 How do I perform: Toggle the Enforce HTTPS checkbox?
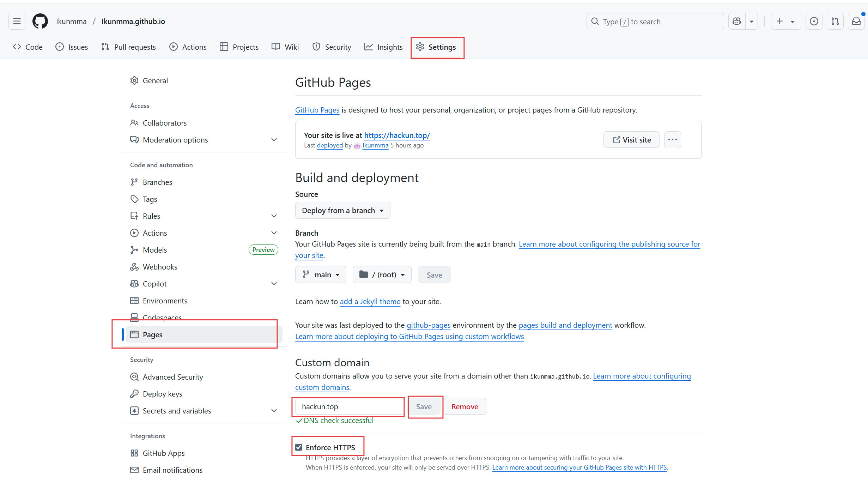[299, 447]
